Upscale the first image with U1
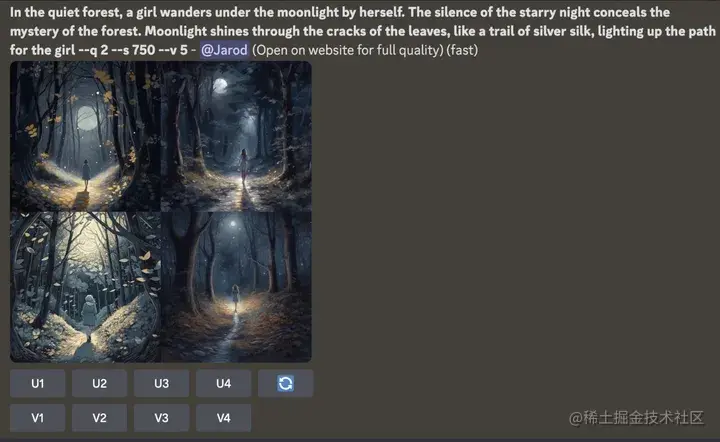The height and width of the screenshot is (442, 720). tap(38, 383)
